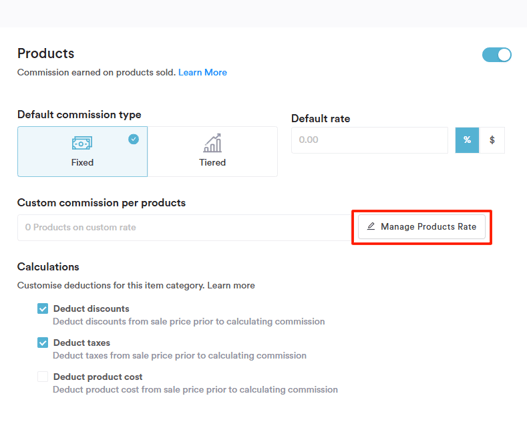This screenshot has width=527, height=422.
Task: Click the Deduct product cost label text
Action: [98, 377]
